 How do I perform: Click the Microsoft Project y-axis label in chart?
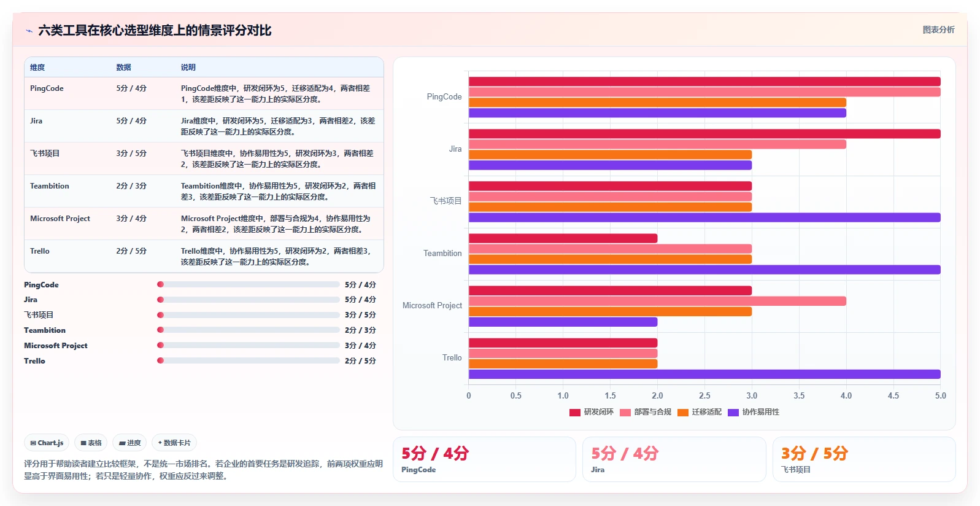pos(432,306)
